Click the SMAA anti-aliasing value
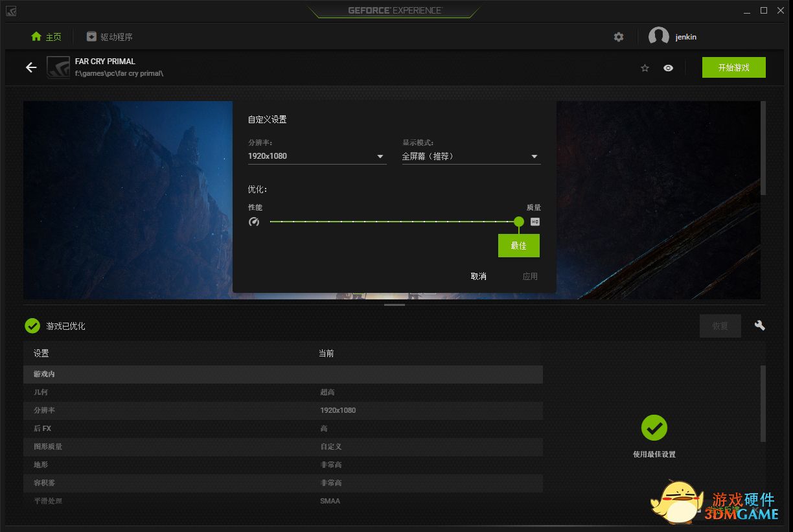 tap(330, 501)
